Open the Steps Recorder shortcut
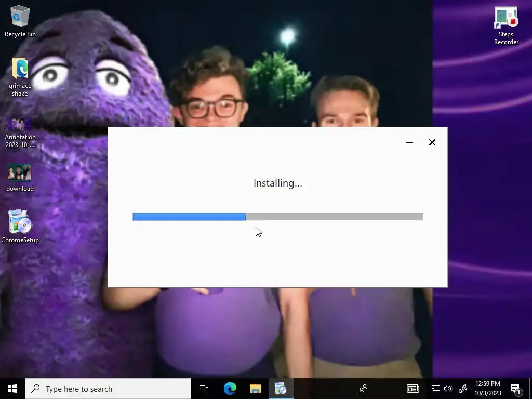Screen dimensions: 532x399 point(506,26)
